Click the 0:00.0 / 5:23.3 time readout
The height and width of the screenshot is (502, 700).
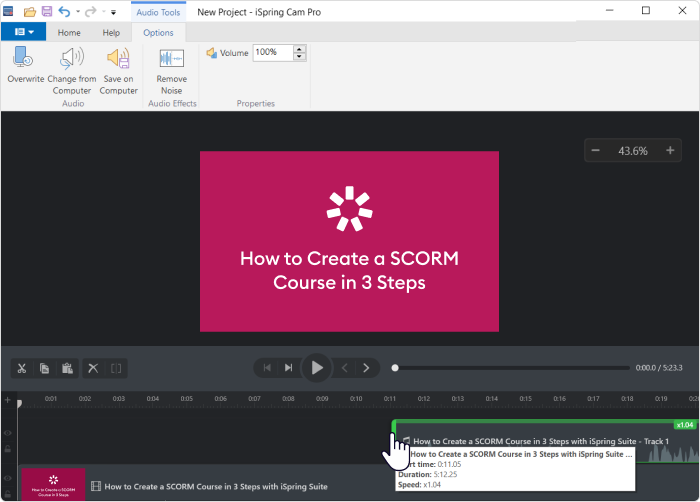click(x=659, y=368)
